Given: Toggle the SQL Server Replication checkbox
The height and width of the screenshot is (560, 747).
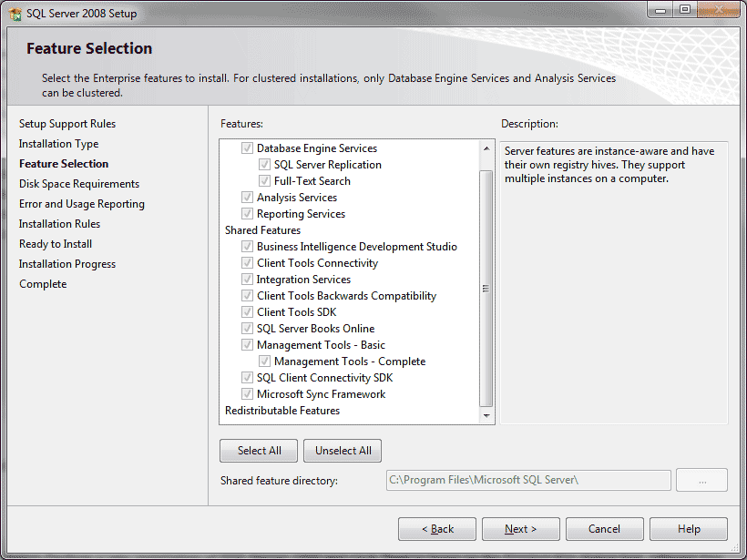Looking at the screenshot, I should (x=264, y=165).
